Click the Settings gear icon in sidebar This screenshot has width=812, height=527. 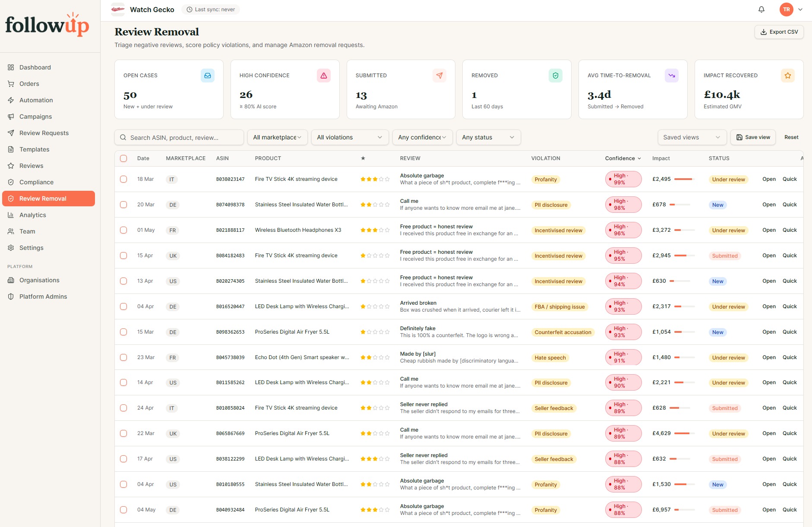(11, 248)
